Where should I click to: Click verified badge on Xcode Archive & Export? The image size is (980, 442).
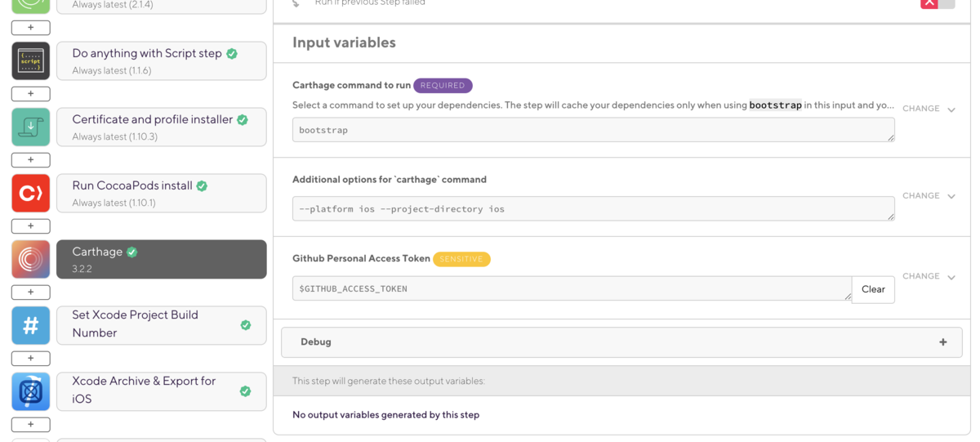pyautogui.click(x=245, y=391)
